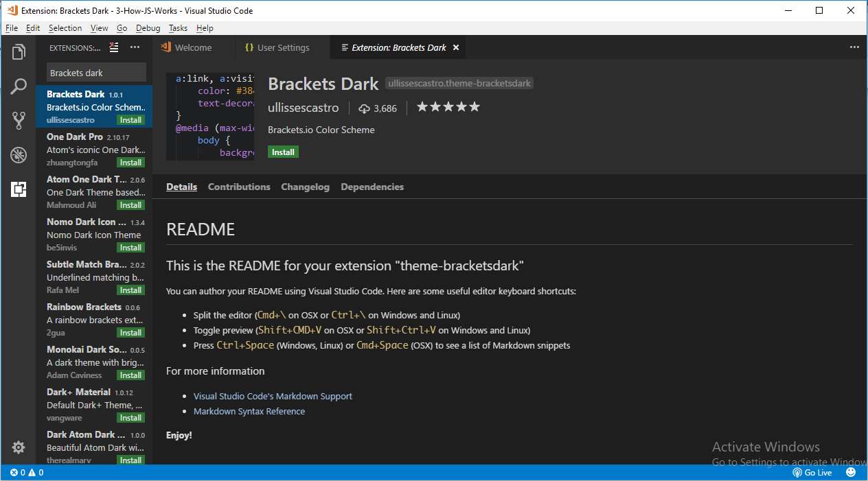The width and height of the screenshot is (868, 481).
Task: Install the Brackets Dark extension
Action: coord(283,151)
